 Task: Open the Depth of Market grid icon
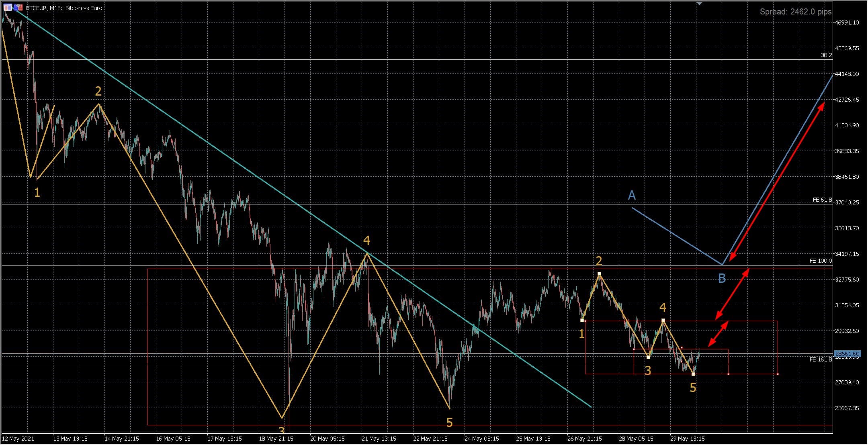[8, 7]
